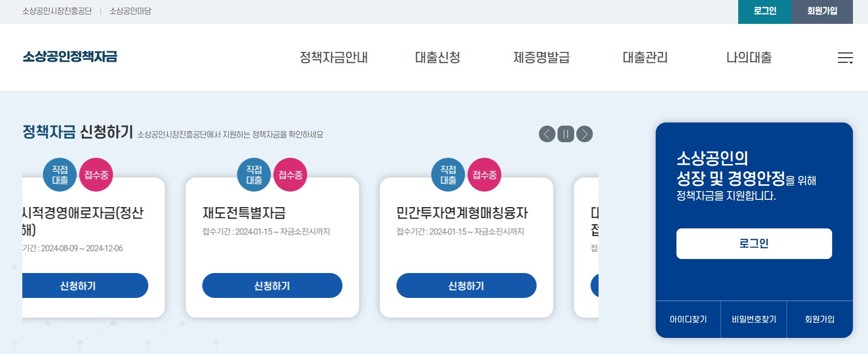Click the previous carousel arrow
Screen dimensions: 868x354
pos(547,134)
